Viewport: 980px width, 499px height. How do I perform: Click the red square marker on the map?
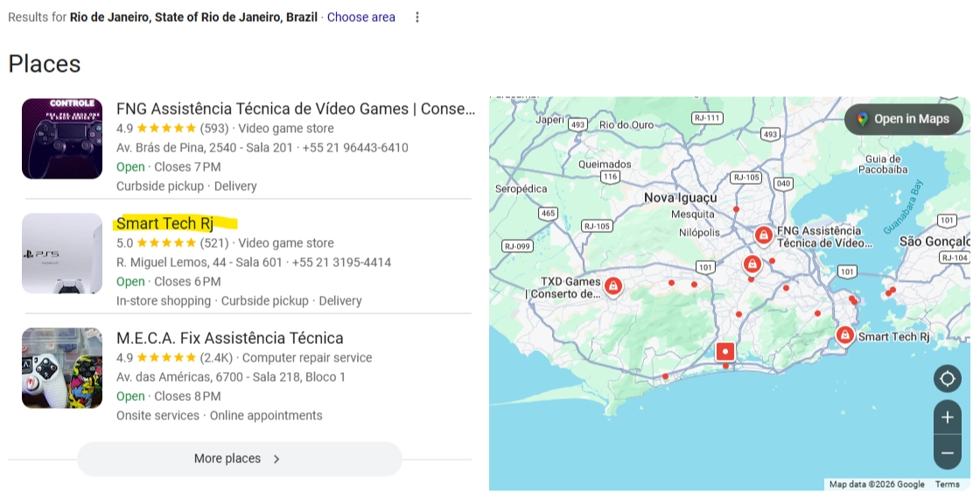(x=725, y=351)
